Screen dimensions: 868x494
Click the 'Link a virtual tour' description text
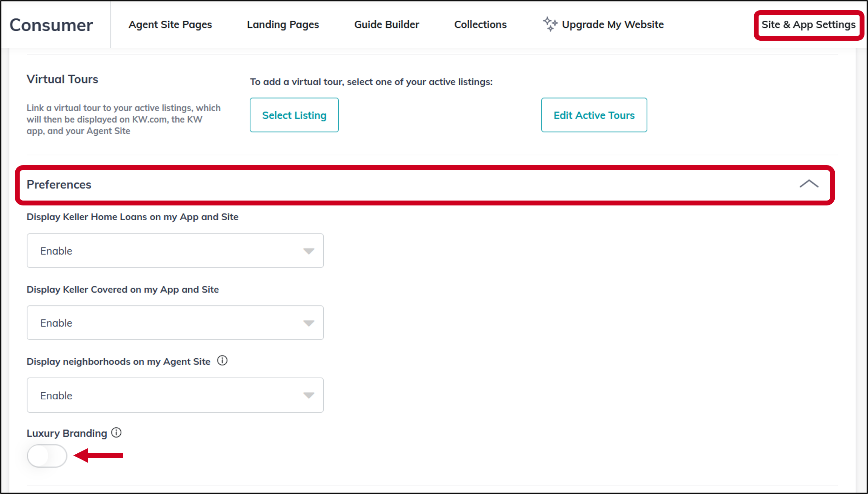coord(123,119)
